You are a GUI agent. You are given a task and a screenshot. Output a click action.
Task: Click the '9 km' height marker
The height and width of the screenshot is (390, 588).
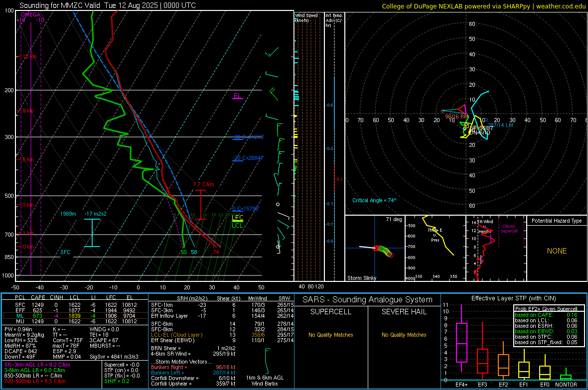tap(28, 111)
